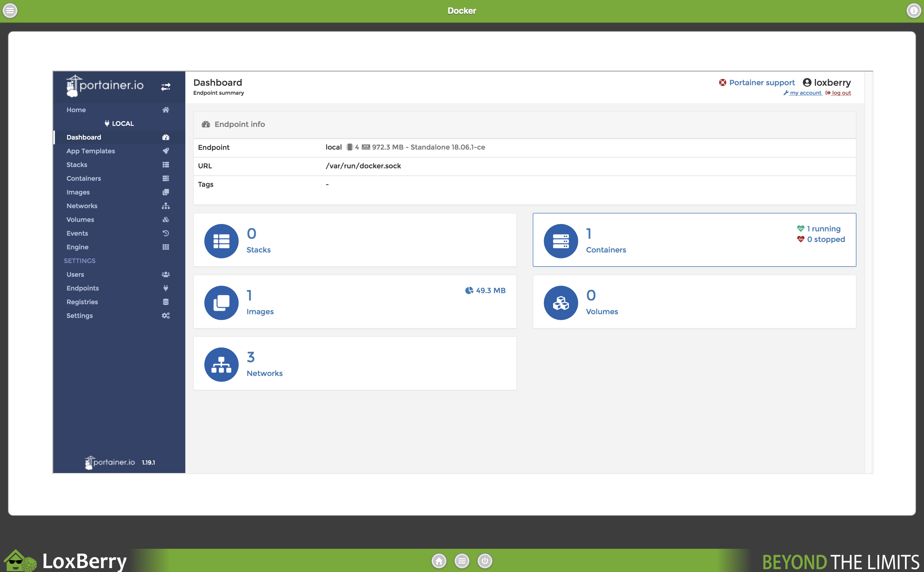Image resolution: width=924 pixels, height=572 pixels.
Task: Click the Stacks dashboard tile icon
Action: pyautogui.click(x=221, y=241)
